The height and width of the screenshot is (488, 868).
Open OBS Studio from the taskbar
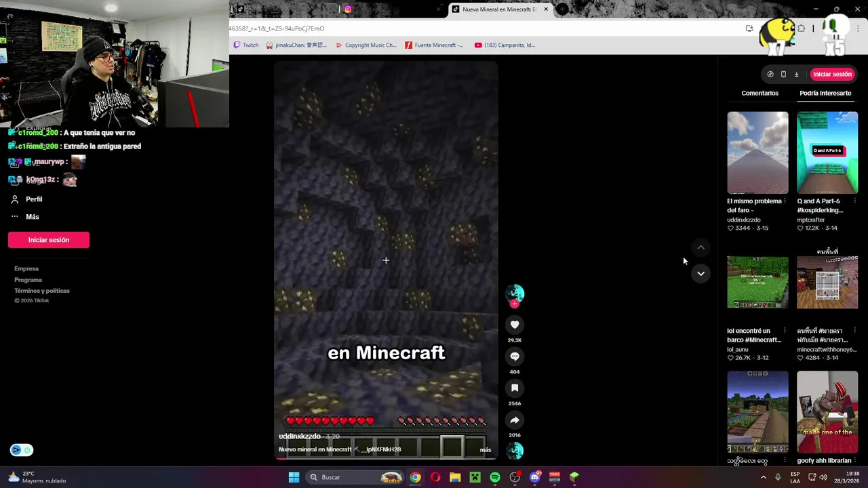515,477
